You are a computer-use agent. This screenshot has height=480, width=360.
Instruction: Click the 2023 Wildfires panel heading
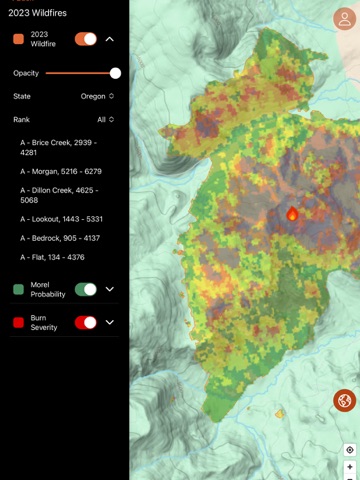click(37, 13)
